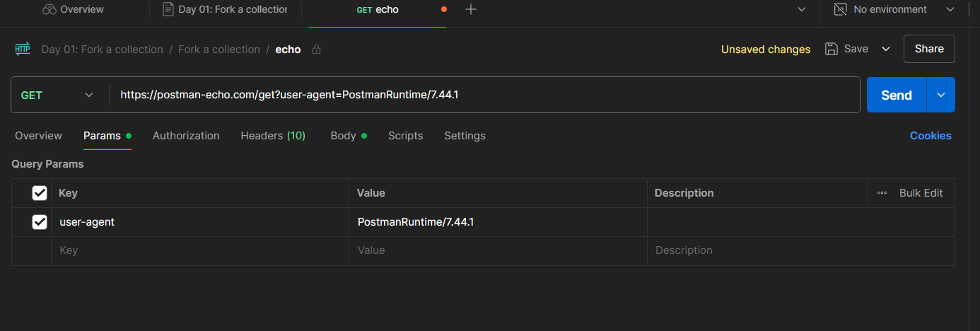Viewport: 980px width, 331px height.
Task: Click the empty Value placeholder field
Action: click(x=498, y=250)
